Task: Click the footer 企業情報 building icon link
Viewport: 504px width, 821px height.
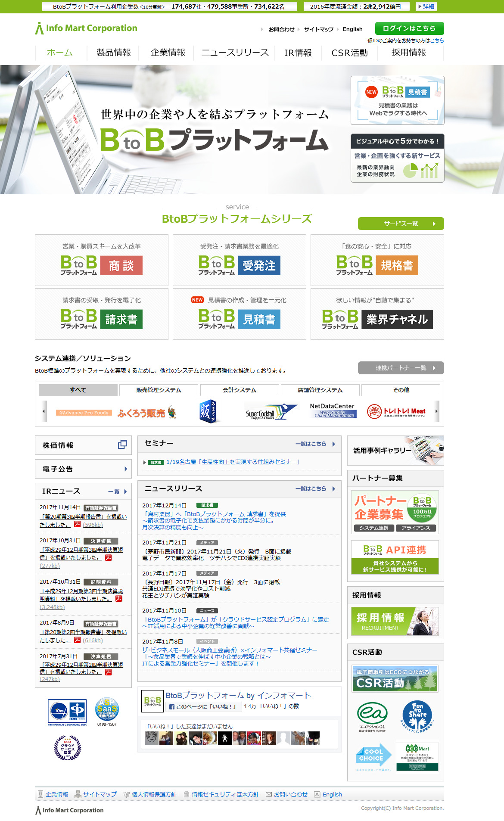Action: tap(53, 794)
